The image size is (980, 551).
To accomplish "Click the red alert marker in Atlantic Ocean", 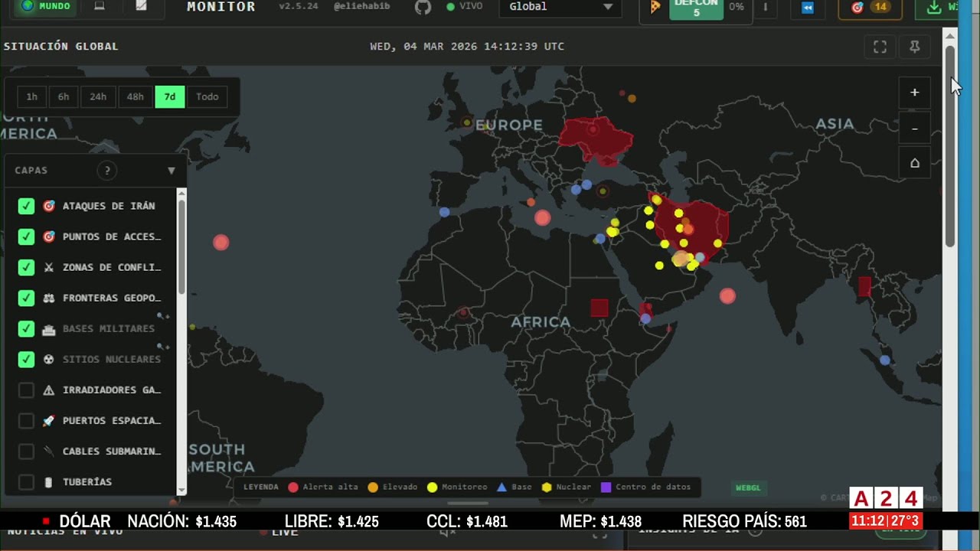I will [220, 243].
